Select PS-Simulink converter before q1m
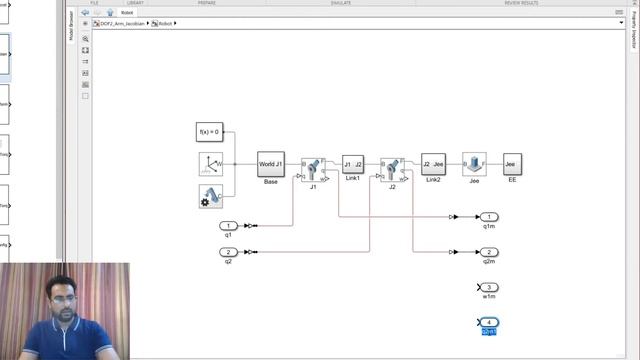640x360 pixels. (453, 217)
